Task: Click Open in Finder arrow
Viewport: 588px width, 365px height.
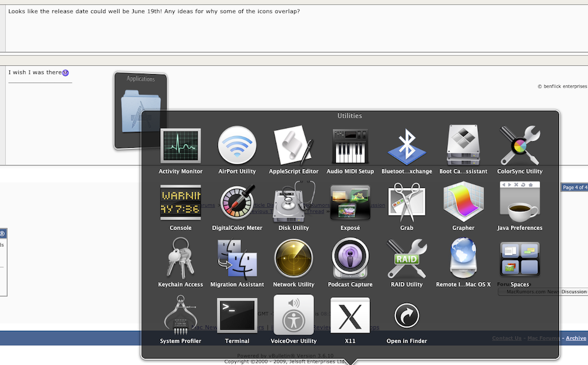Action: [x=407, y=316]
